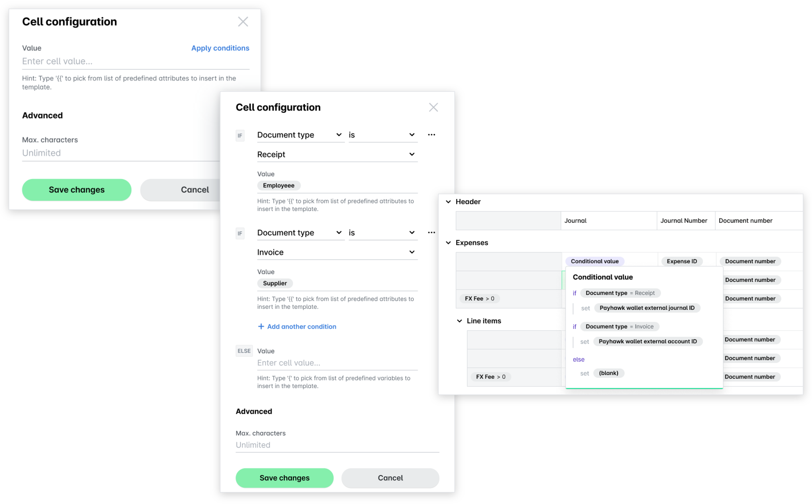
Task: Click the first IF condition badge
Action: (x=240, y=135)
